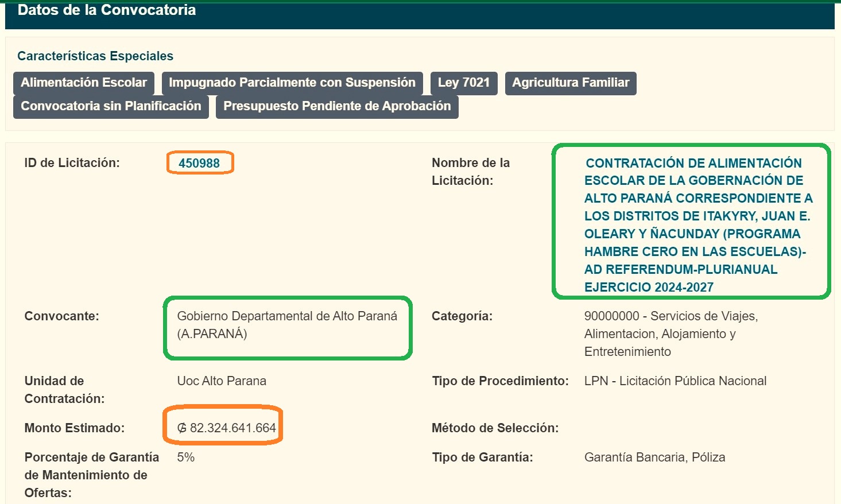Click the Método de Selección label

pos(495,428)
